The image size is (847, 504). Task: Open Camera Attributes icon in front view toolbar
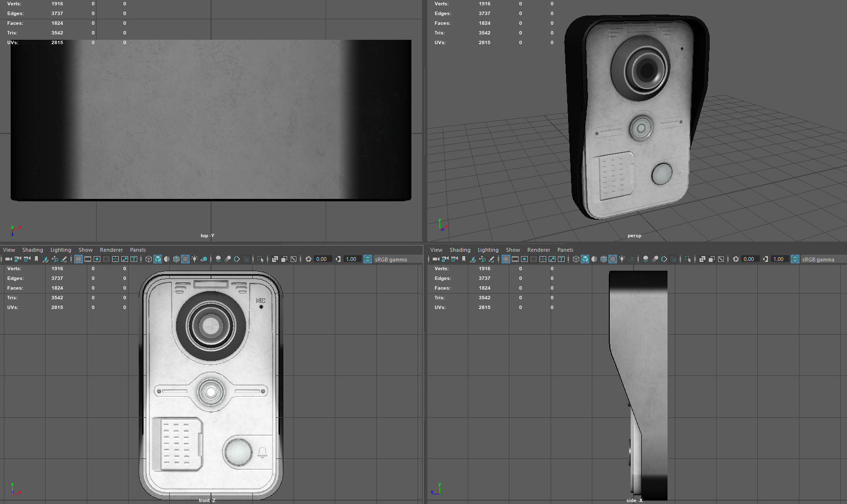[27, 259]
